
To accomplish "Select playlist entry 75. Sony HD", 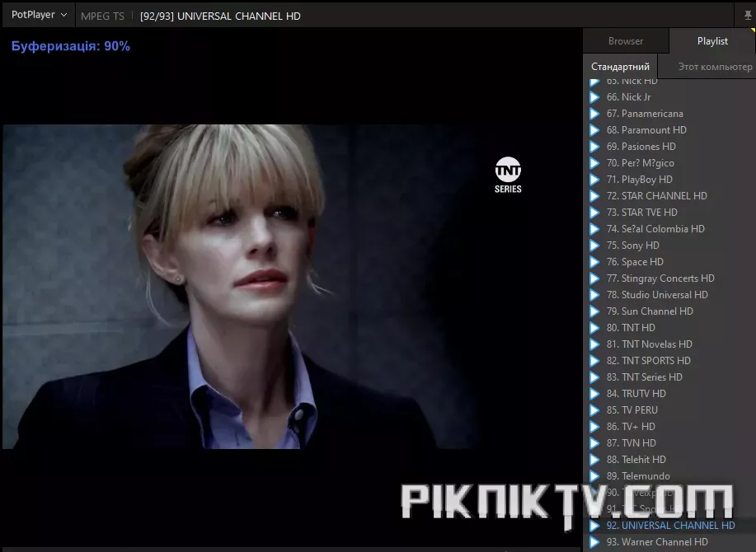I will tap(669, 246).
